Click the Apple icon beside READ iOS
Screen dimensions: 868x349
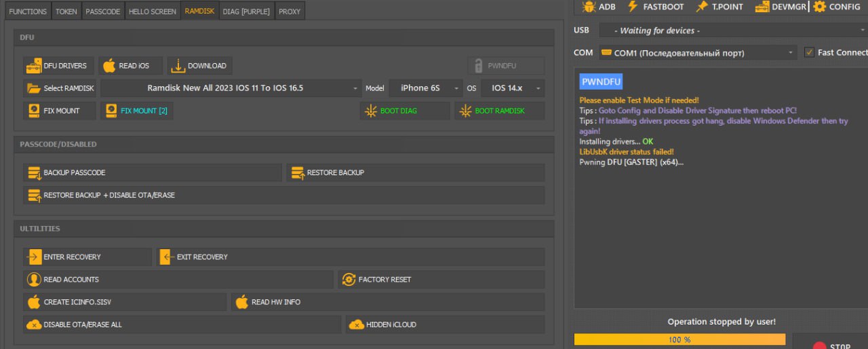pyautogui.click(x=108, y=66)
